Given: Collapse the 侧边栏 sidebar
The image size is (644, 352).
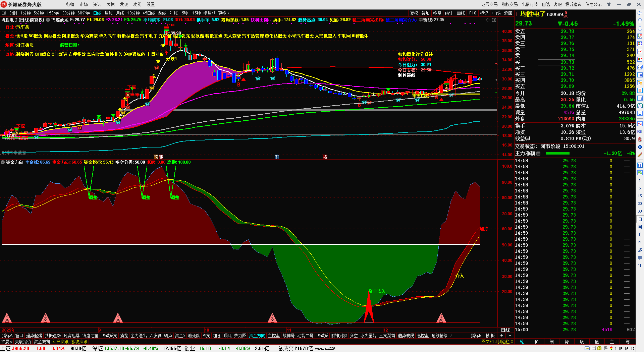Looking at the screenshot, I should pyautogui.click(x=505, y=342).
